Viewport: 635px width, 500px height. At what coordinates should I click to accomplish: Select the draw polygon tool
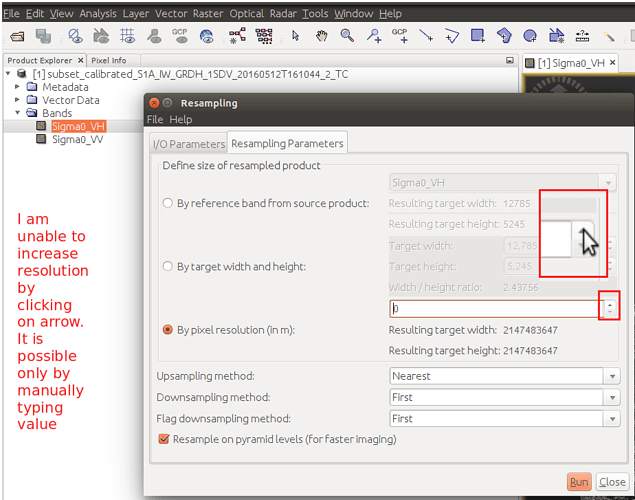point(504,36)
